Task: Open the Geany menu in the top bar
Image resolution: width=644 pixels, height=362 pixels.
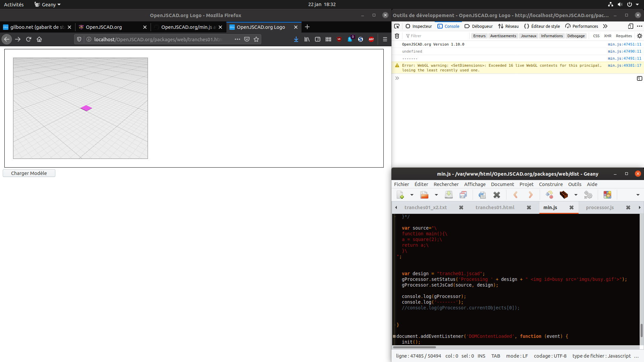Action: click(47, 4)
